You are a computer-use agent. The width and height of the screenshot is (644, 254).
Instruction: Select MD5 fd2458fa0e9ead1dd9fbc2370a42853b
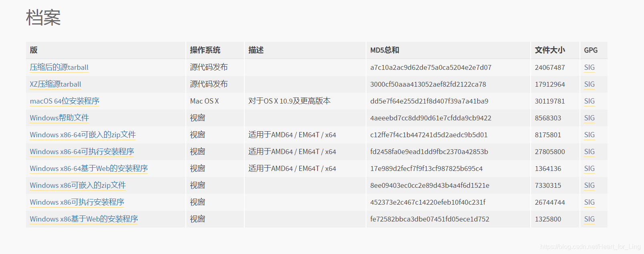pyautogui.click(x=429, y=152)
